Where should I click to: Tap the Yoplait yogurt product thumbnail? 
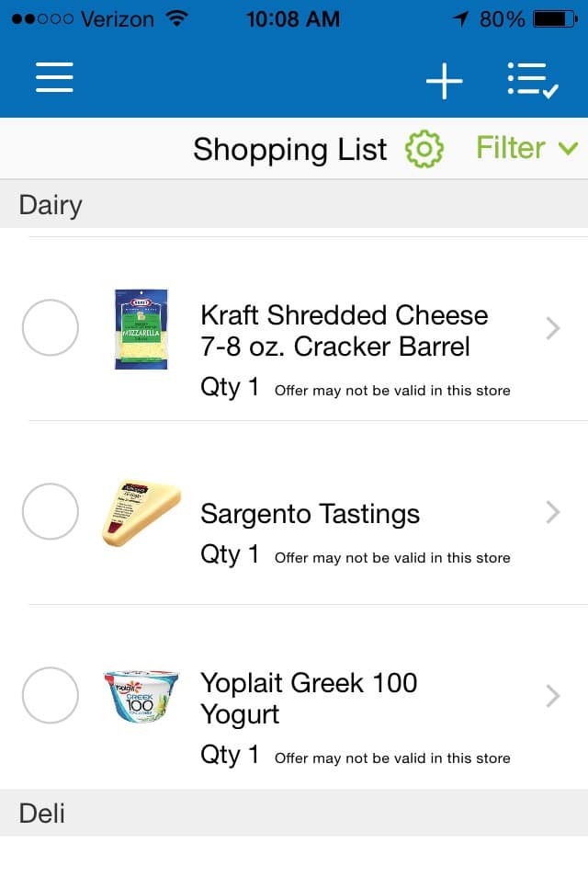[141, 696]
